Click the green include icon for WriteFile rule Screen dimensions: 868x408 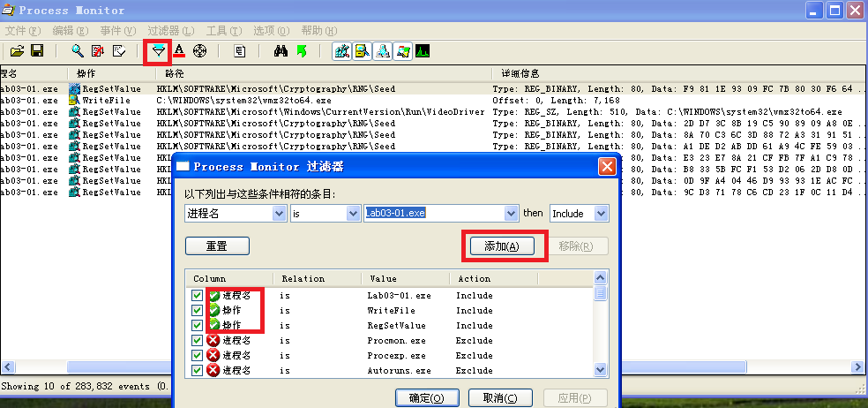(214, 311)
